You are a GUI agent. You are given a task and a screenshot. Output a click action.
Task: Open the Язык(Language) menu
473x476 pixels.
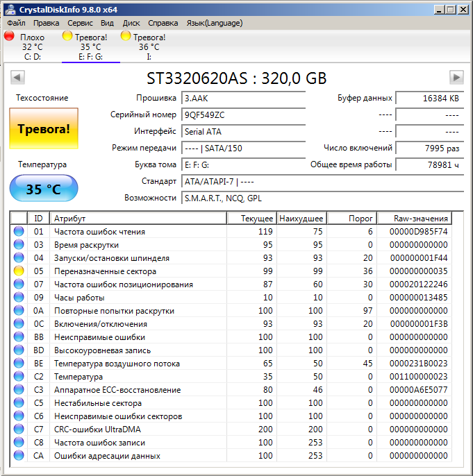[x=214, y=23]
